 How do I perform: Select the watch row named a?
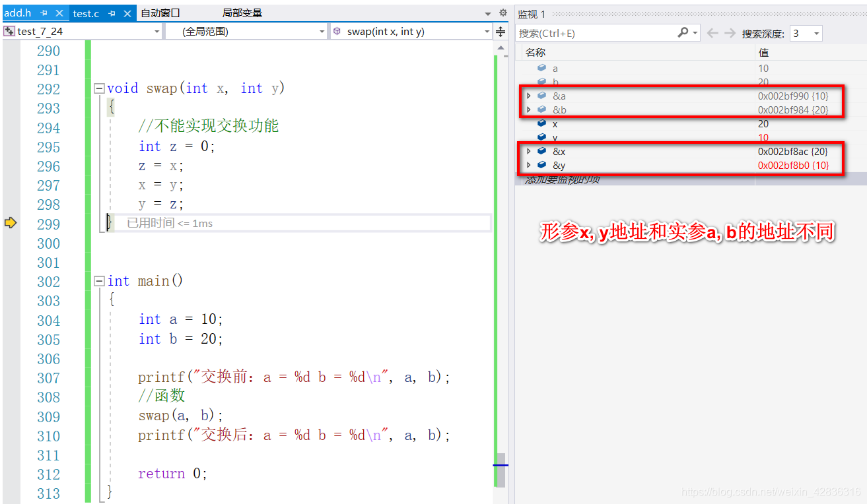[x=691, y=69]
